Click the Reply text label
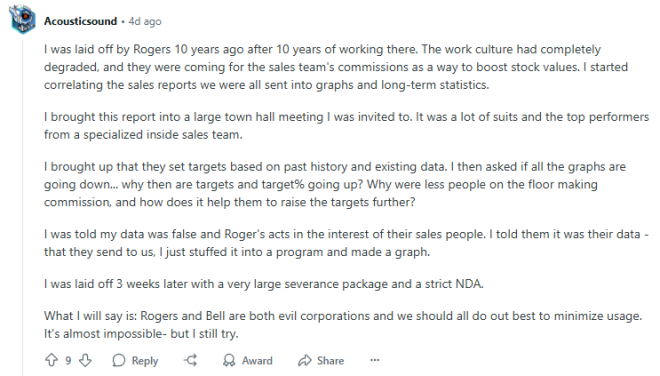The image size is (660, 376). 145,361
